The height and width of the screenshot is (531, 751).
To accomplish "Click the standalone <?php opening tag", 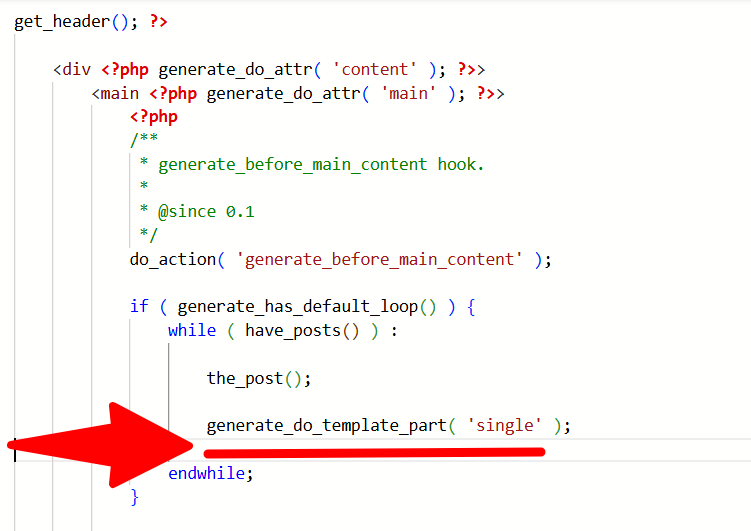I will click(154, 117).
